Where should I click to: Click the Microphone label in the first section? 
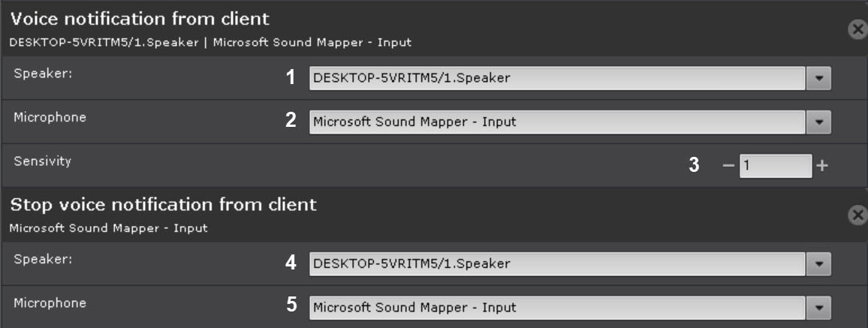50,117
